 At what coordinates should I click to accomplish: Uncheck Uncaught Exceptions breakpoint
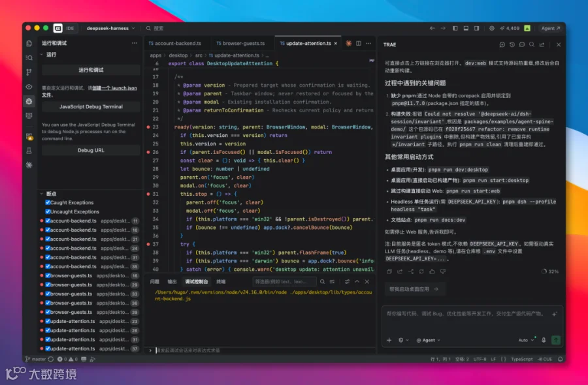[x=48, y=211]
